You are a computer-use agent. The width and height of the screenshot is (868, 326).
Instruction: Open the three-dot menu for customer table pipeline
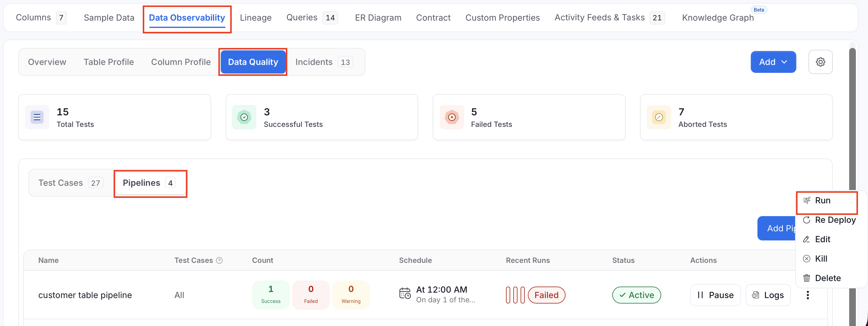click(x=808, y=295)
